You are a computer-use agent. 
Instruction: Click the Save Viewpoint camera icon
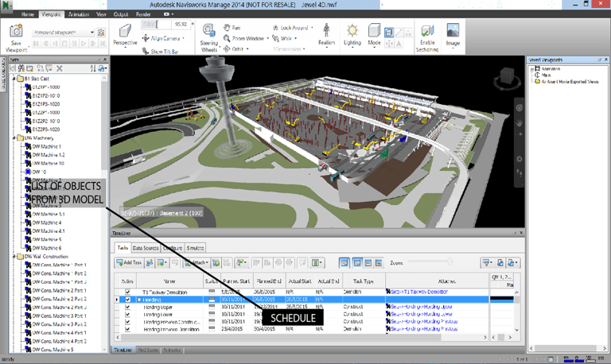click(x=16, y=31)
